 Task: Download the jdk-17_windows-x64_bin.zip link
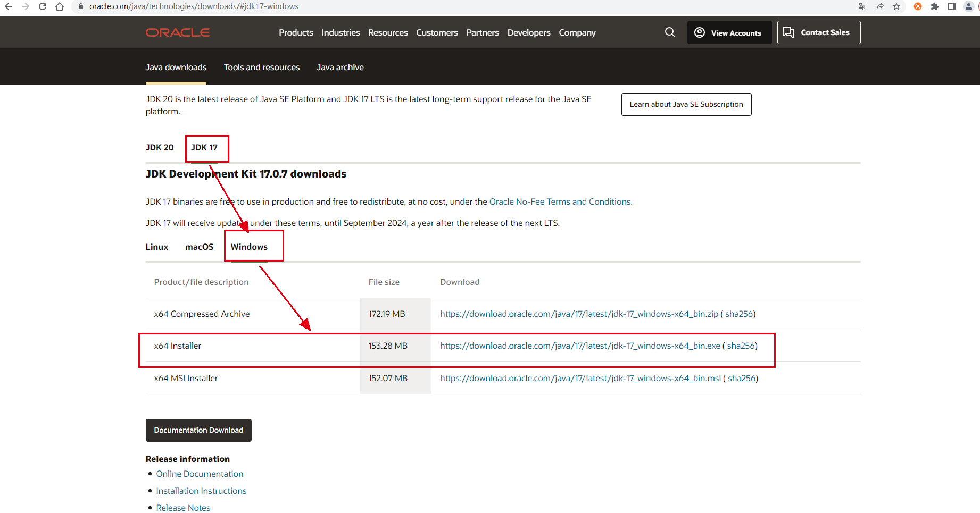click(579, 314)
